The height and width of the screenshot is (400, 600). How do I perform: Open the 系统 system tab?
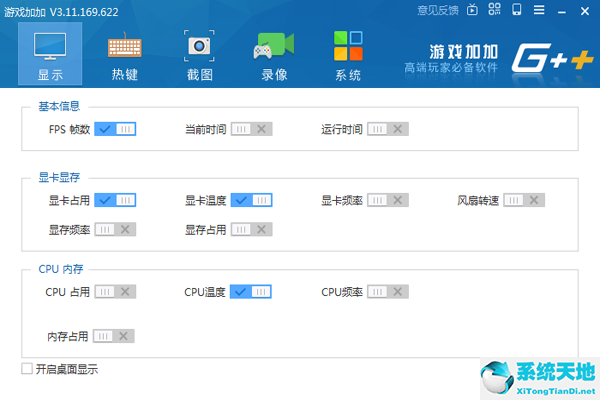click(x=348, y=56)
